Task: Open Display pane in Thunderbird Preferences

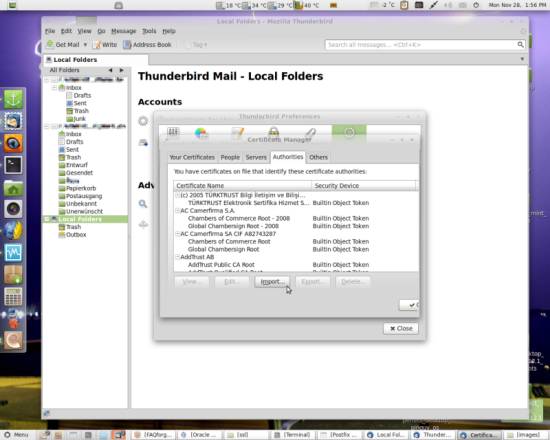Action: tap(201, 133)
